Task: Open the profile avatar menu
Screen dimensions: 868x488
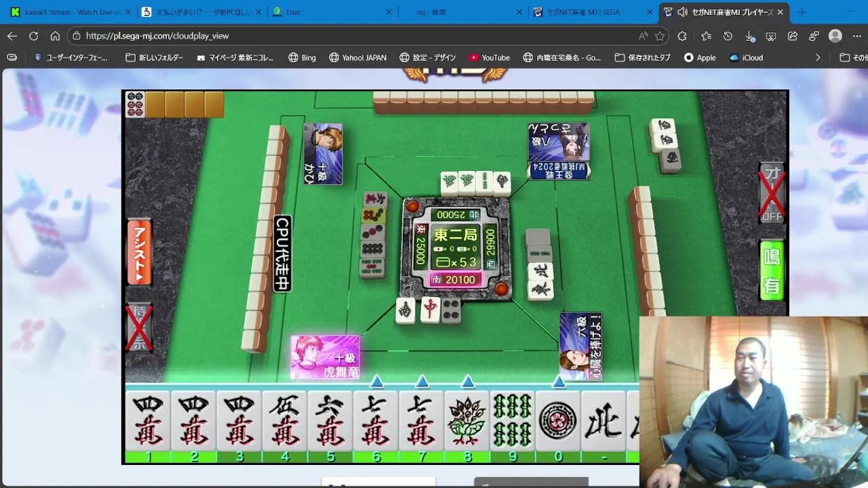Action: (x=835, y=36)
